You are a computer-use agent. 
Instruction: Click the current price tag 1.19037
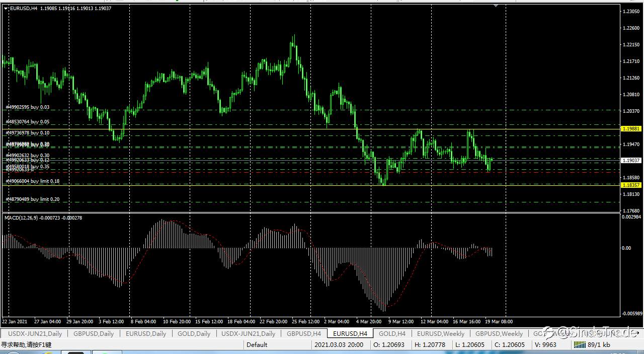click(631, 160)
